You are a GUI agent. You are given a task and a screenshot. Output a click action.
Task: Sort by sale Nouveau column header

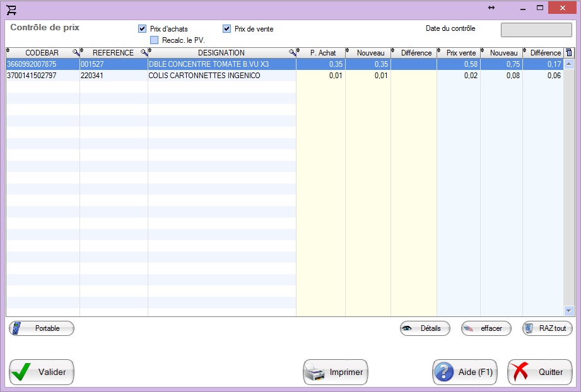[x=503, y=53]
